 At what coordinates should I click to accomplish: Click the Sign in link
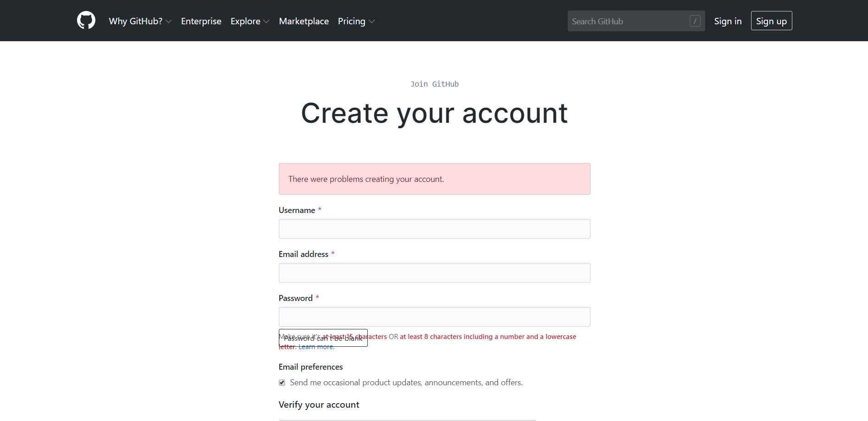click(728, 21)
